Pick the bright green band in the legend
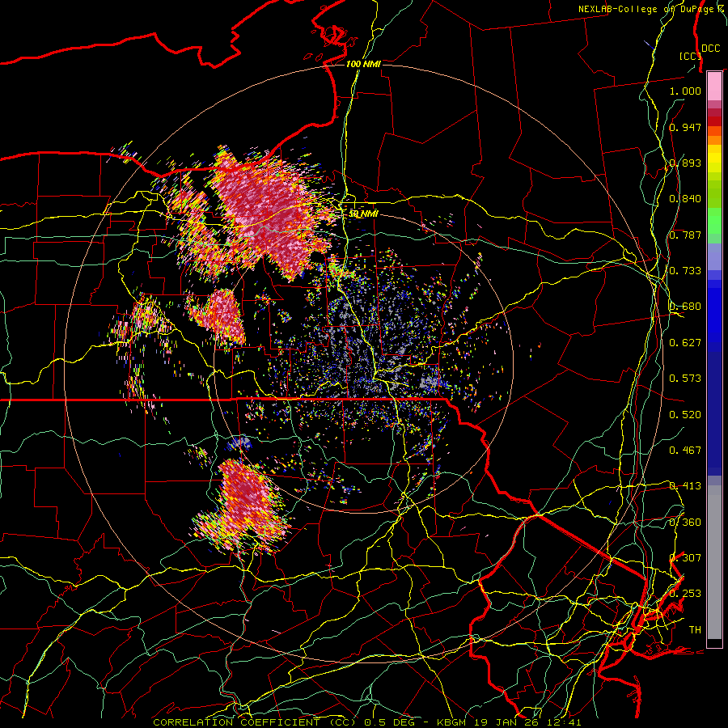Screen dimensions: 728x728 click(714, 221)
